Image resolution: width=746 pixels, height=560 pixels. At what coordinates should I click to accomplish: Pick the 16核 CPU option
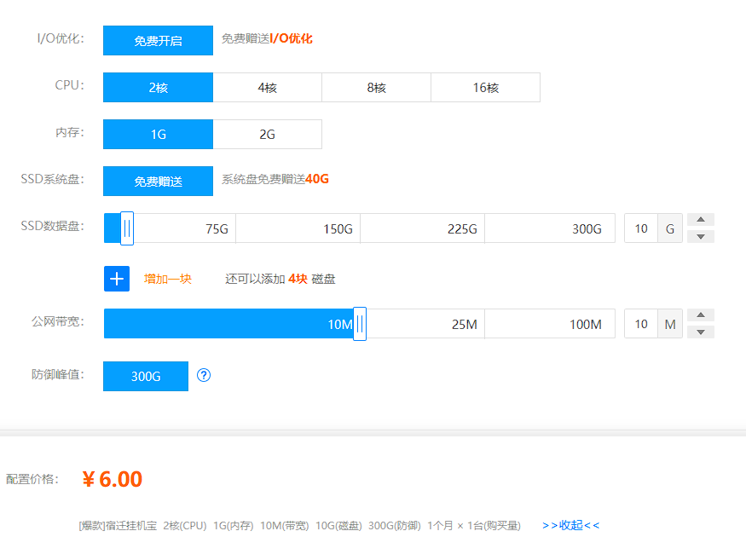pos(485,88)
